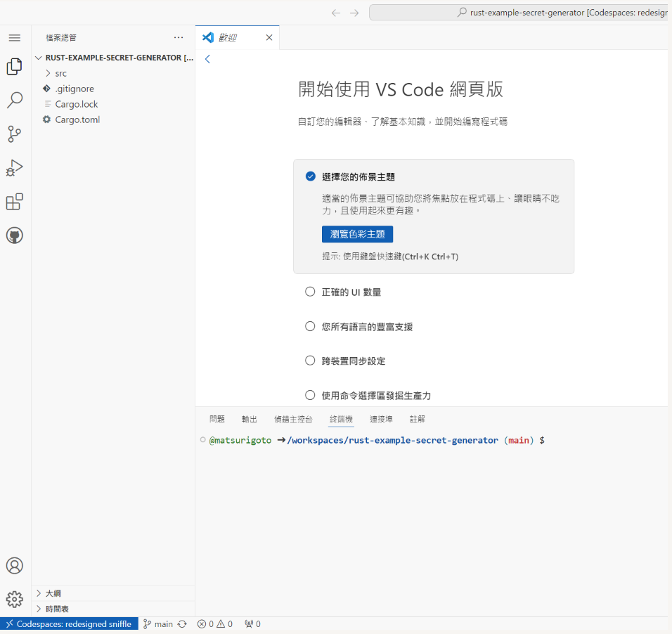672x634 pixels.
Task: Expand the 時間表 timeline section
Action: 114,609
